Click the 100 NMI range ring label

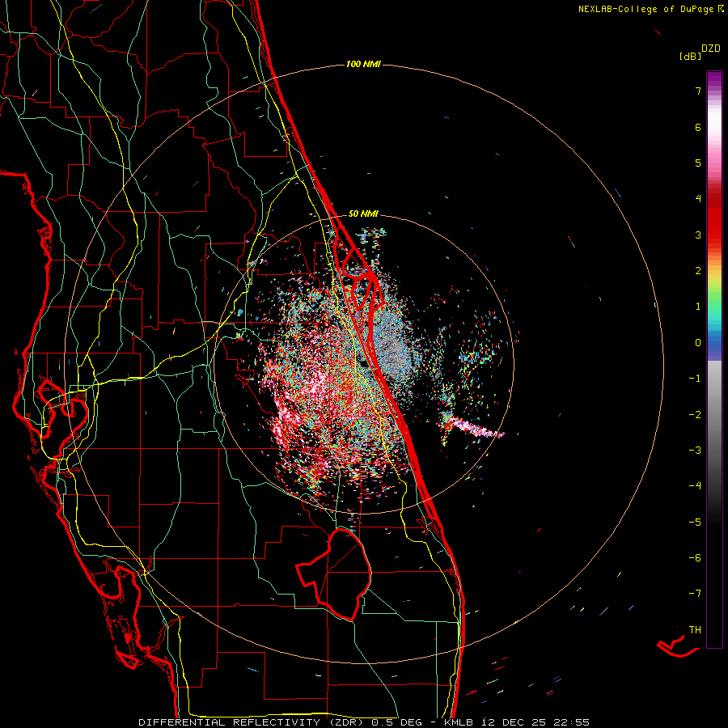(363, 64)
